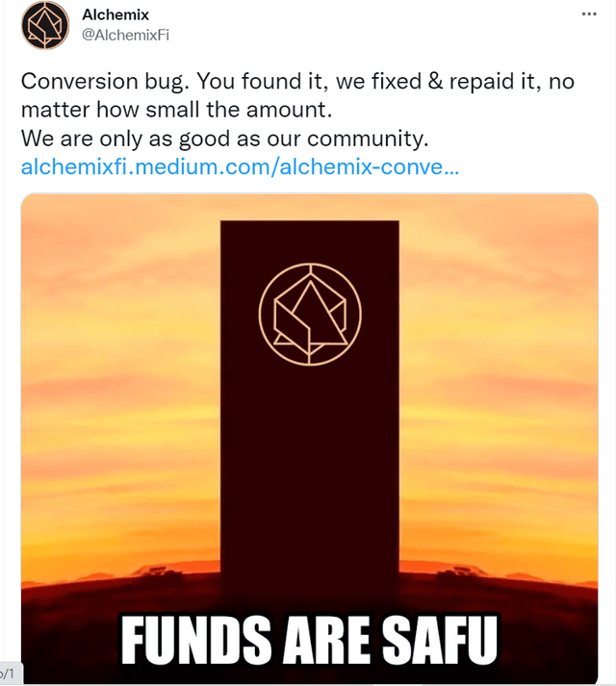Viewport: 616px width, 686px height.
Task: Open the Alchemix display name profile link
Action: coord(115,15)
